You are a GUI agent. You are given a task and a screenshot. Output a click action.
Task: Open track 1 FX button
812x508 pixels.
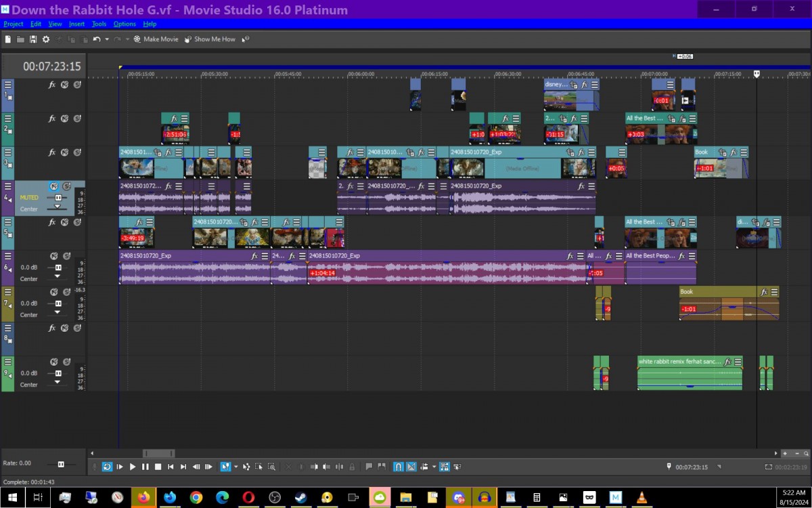(x=52, y=85)
